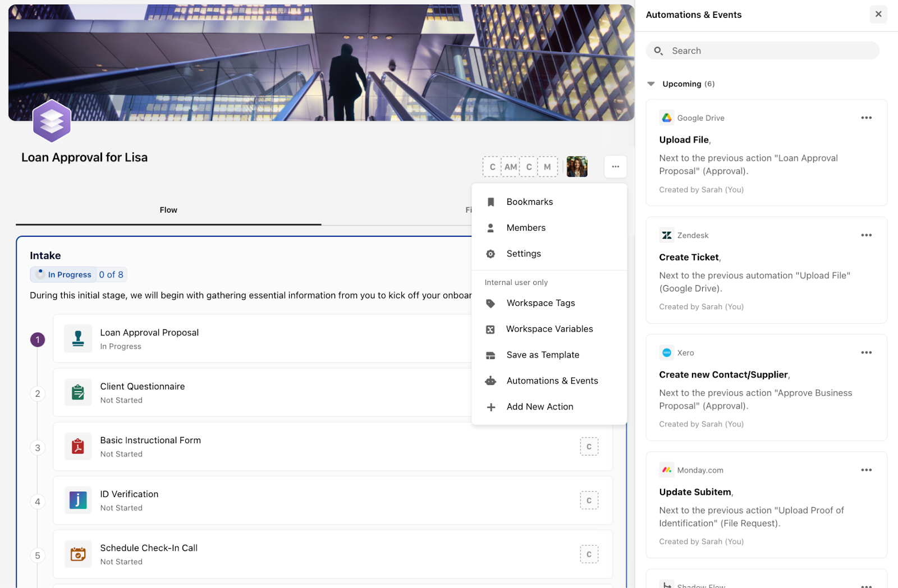Click the Monday.com icon
898x588 pixels.
(x=667, y=470)
